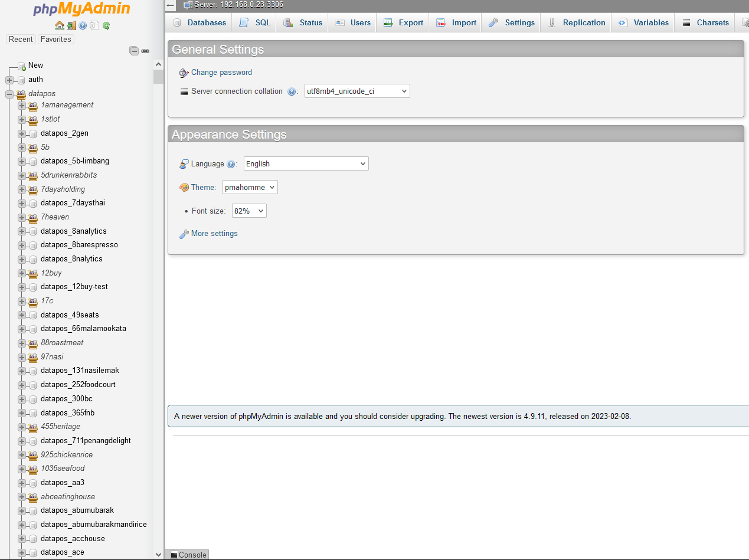Click the collapse all tree icon

click(134, 51)
